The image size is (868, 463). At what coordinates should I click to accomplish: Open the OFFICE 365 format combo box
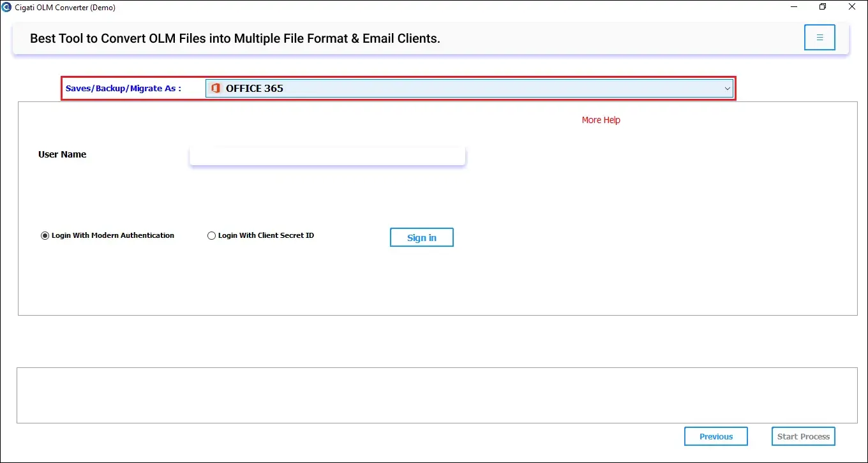[469, 89]
